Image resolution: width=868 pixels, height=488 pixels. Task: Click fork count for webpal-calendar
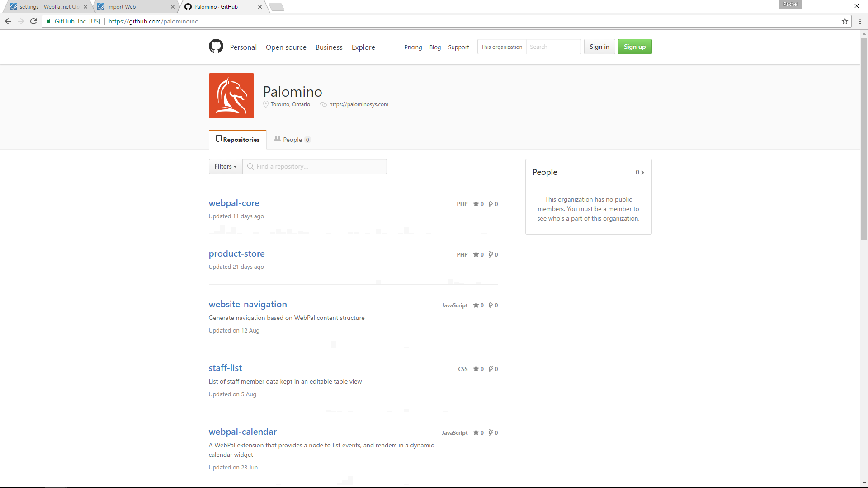[x=493, y=433]
